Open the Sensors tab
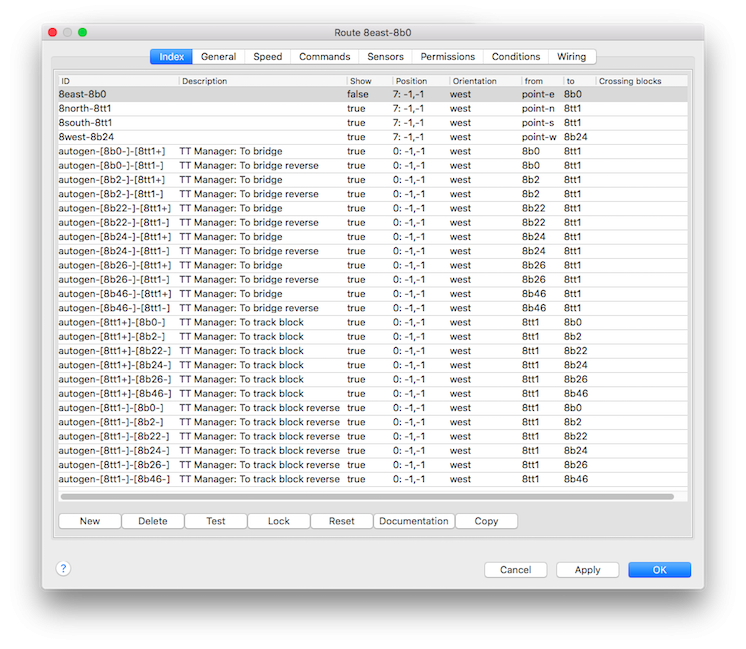This screenshot has height=649, width=746. click(385, 57)
